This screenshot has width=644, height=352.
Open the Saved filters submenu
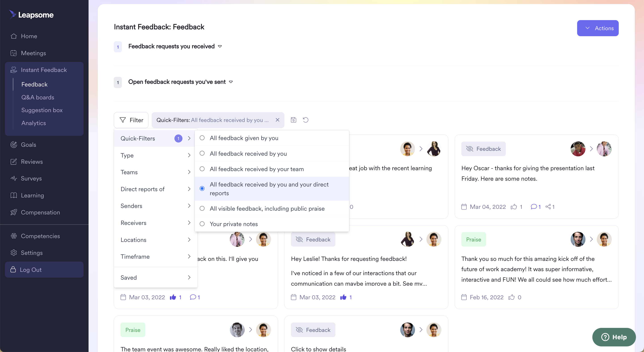[155, 277]
